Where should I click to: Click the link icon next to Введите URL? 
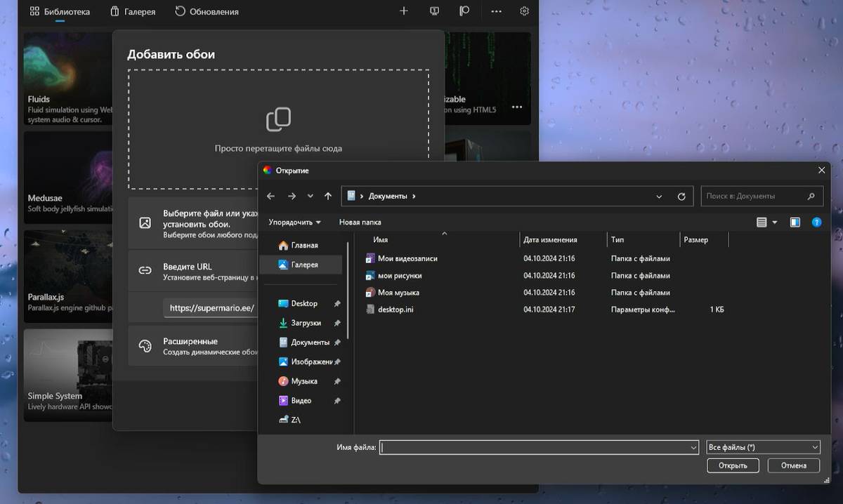[145, 271]
